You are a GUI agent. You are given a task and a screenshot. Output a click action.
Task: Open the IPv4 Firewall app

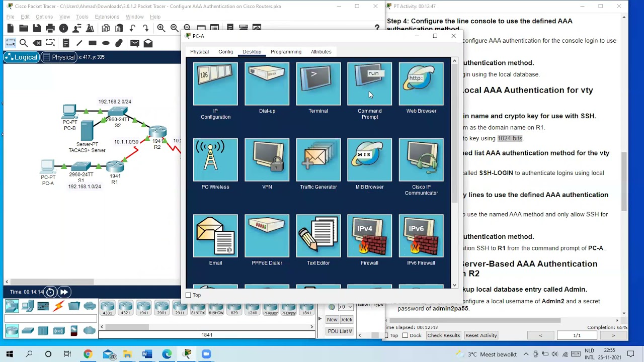pyautogui.click(x=369, y=236)
